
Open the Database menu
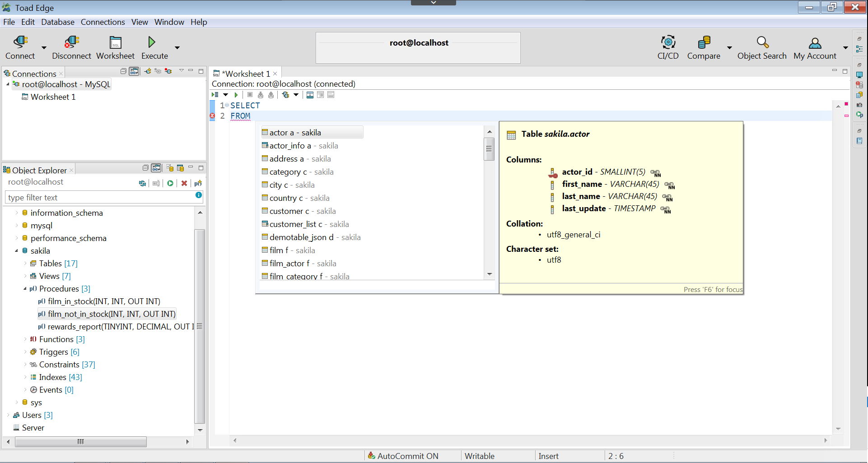tap(58, 22)
